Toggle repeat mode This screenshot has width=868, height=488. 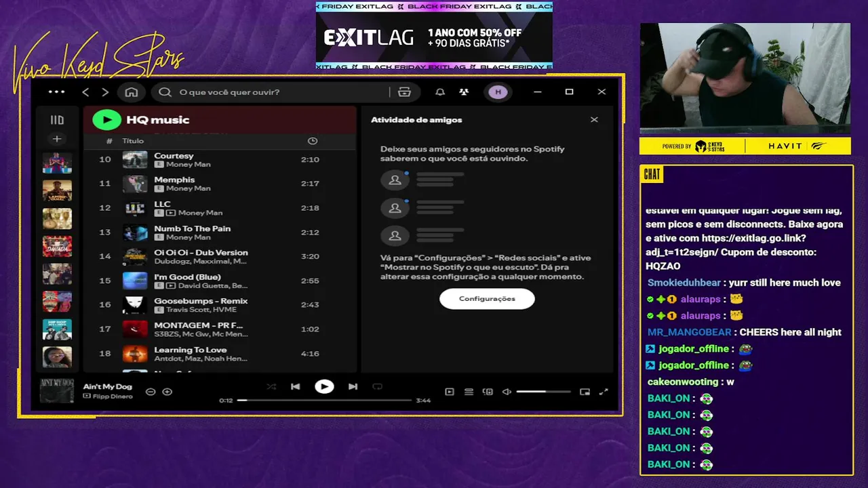tap(378, 387)
